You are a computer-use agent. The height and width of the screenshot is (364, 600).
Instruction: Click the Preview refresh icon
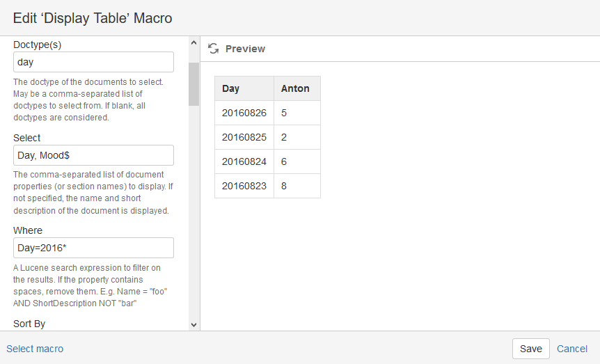[x=214, y=49]
